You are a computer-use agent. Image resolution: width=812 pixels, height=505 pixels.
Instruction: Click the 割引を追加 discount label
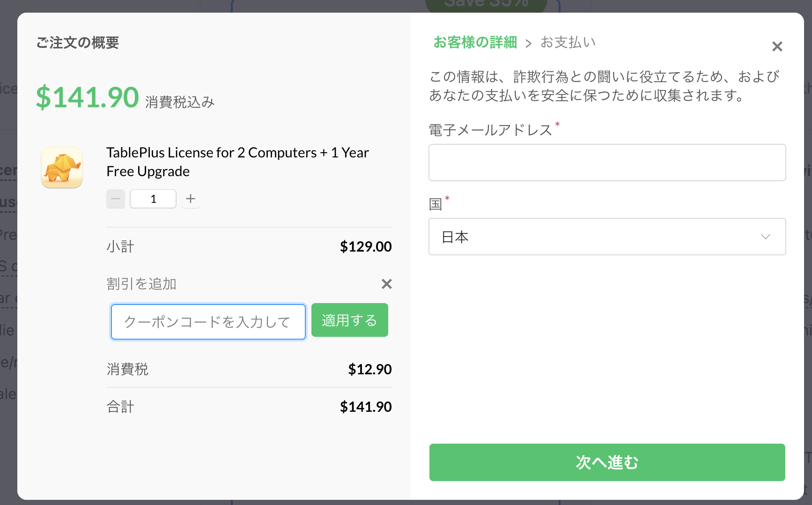click(141, 284)
